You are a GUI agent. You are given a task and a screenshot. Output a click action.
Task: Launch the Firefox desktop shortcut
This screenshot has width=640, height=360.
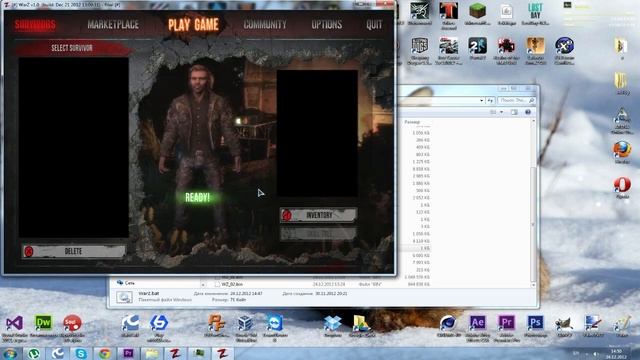[x=622, y=153]
